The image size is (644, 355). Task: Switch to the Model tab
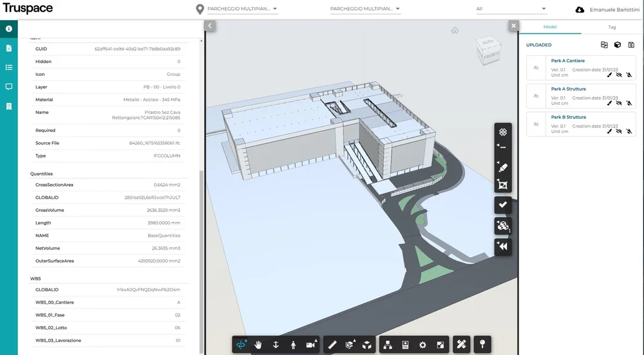tap(550, 27)
